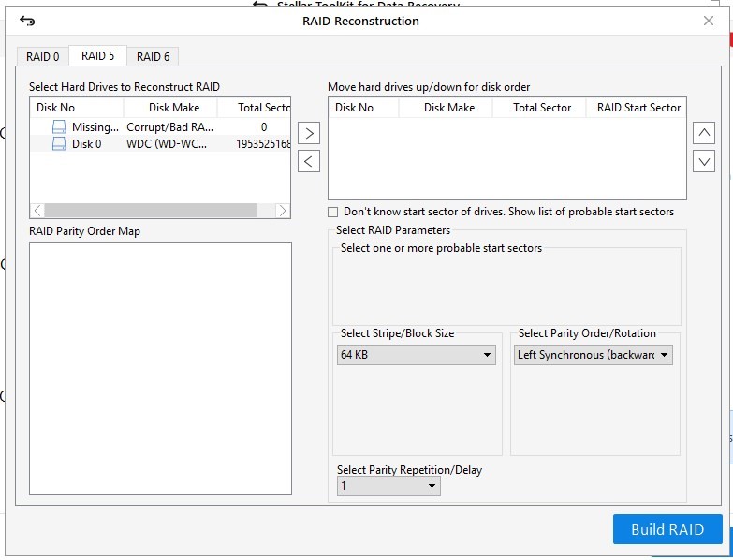This screenshot has height=560, width=733.
Task: Move drive down in disk order
Action: click(704, 161)
